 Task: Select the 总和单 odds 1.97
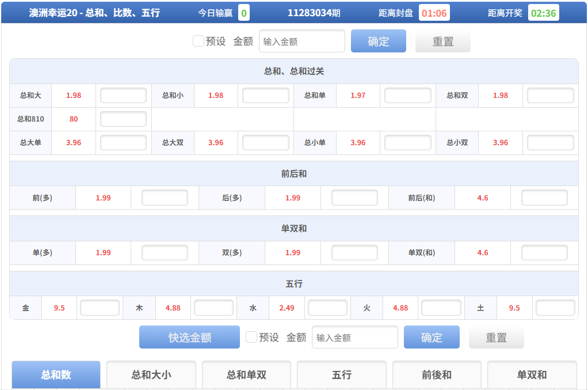coord(358,96)
